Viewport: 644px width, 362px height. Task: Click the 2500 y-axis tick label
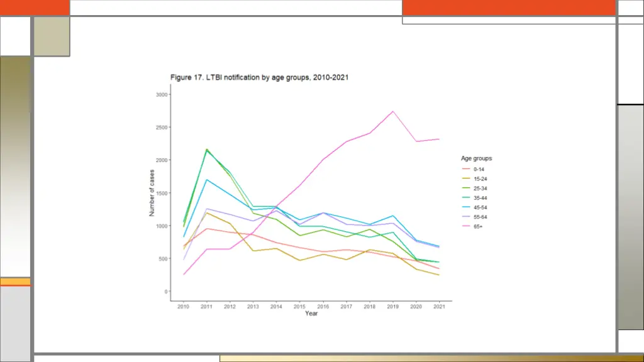[162, 127]
